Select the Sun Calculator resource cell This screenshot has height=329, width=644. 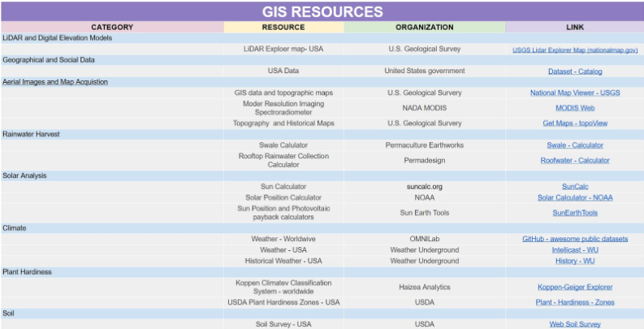click(283, 187)
